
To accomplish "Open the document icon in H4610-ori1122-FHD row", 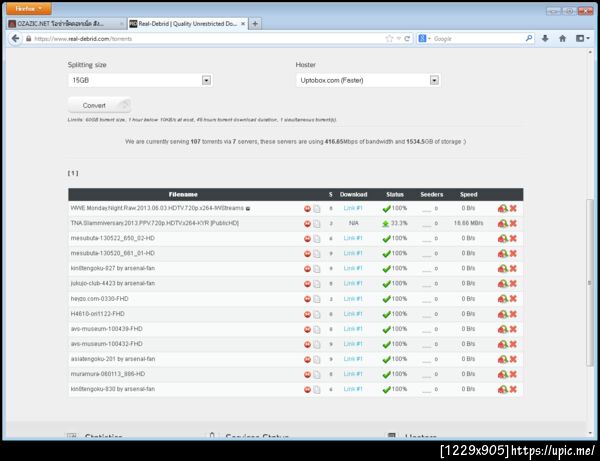I will coord(317,314).
